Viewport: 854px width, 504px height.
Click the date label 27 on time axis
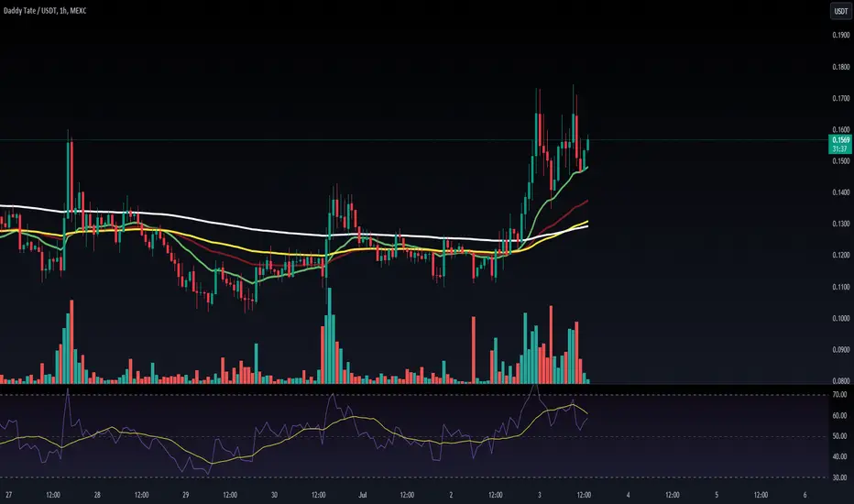9,495
